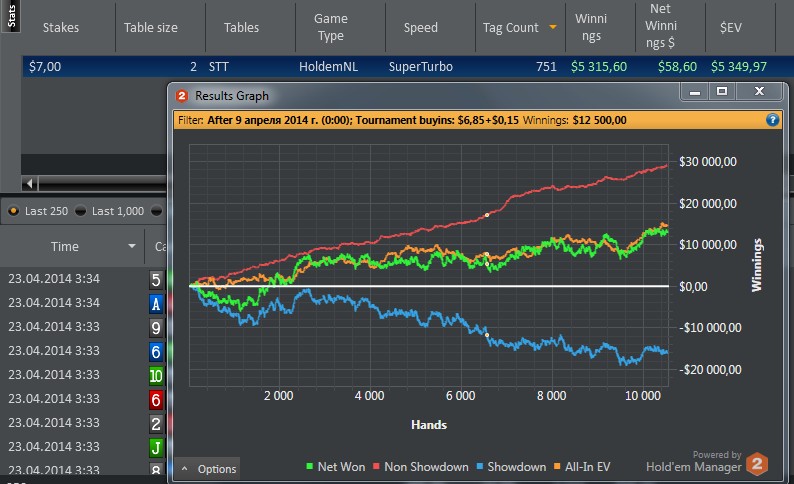This screenshot has width=794, height=484.
Task: Toggle Net Won line in legend
Action: [x=336, y=467]
